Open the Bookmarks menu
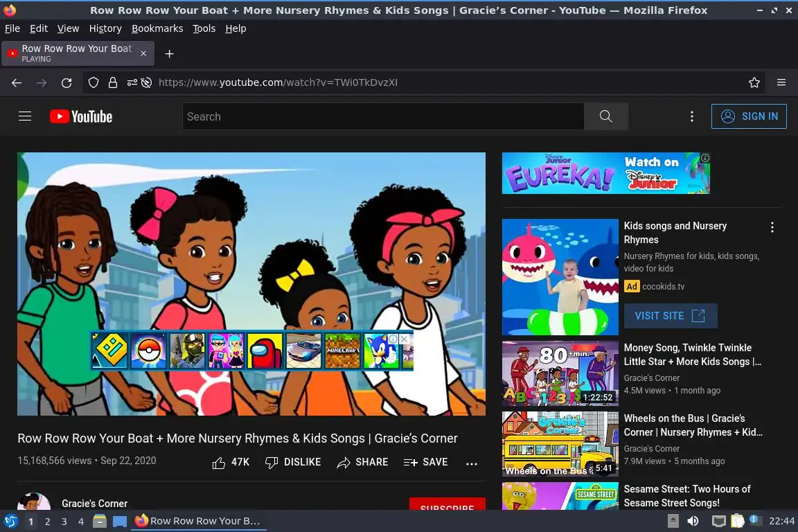This screenshot has width=798, height=532. click(x=157, y=28)
